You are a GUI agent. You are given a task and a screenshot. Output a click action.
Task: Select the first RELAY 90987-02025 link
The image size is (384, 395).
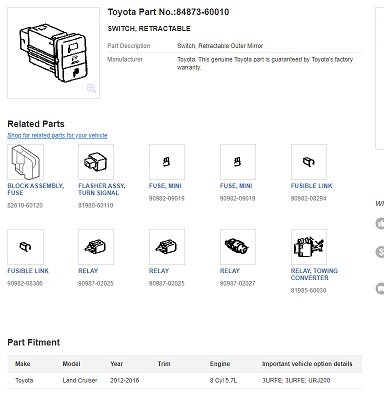click(88, 271)
